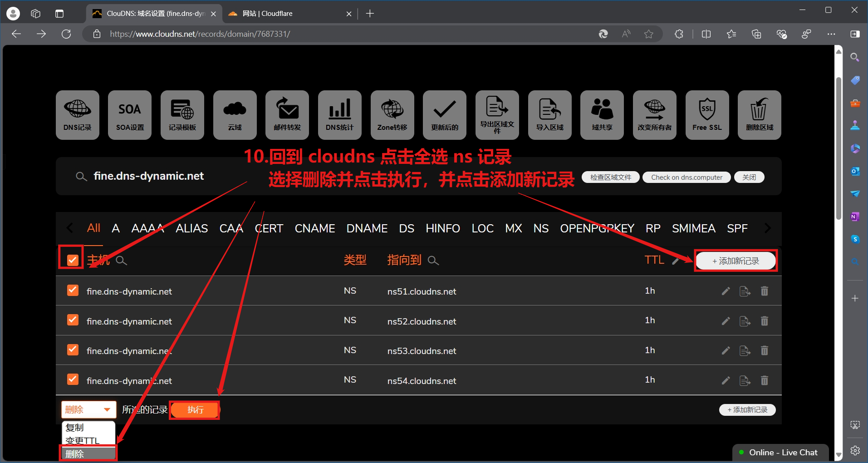Click the 更新后的 checkmark tile
This screenshot has height=463, width=868.
click(x=445, y=115)
